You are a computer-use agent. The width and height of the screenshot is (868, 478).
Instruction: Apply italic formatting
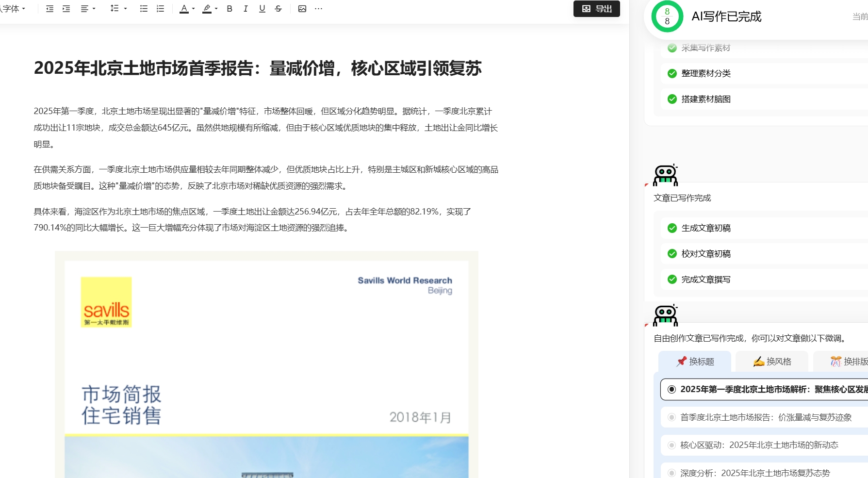pos(246,9)
